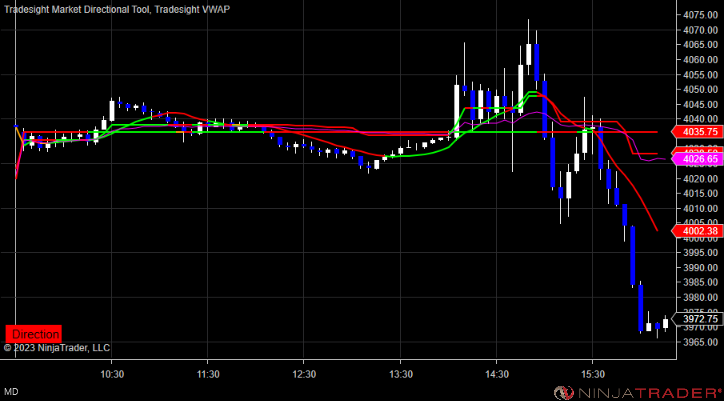Viewport: 724px width, 401px height.
Task: Click the 4045.00 price axis label
Action: pos(700,104)
